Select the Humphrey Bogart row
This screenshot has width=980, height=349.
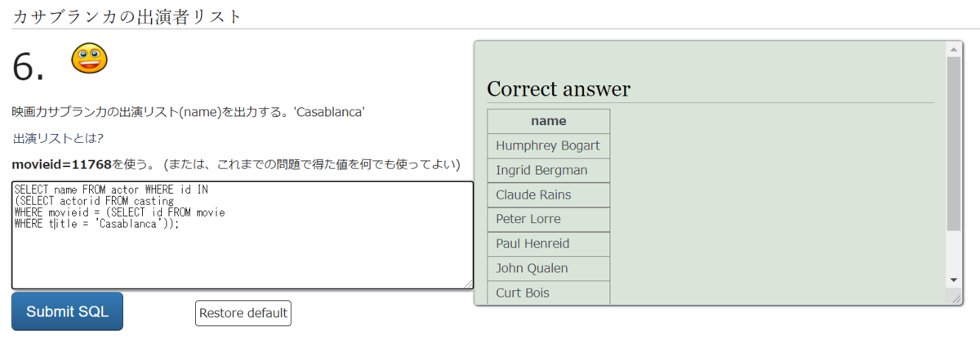[x=548, y=145]
